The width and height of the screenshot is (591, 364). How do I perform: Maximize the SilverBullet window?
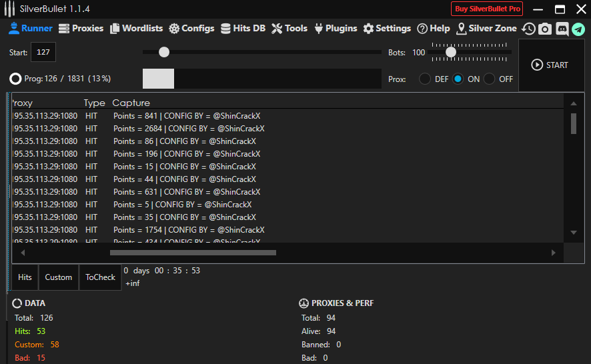pyautogui.click(x=560, y=9)
